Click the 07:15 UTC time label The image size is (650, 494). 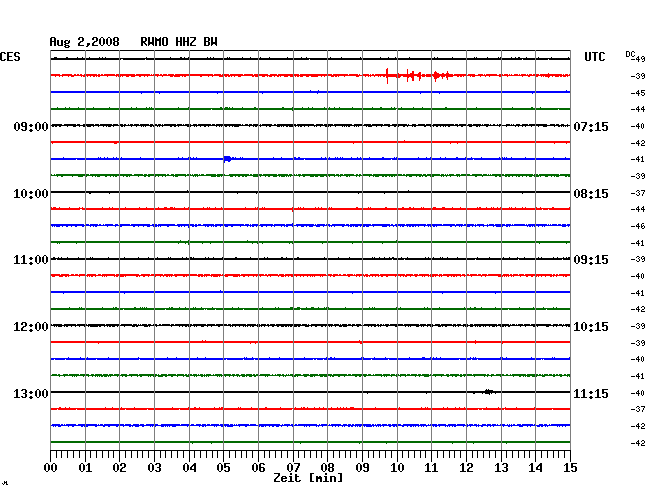[591, 127]
